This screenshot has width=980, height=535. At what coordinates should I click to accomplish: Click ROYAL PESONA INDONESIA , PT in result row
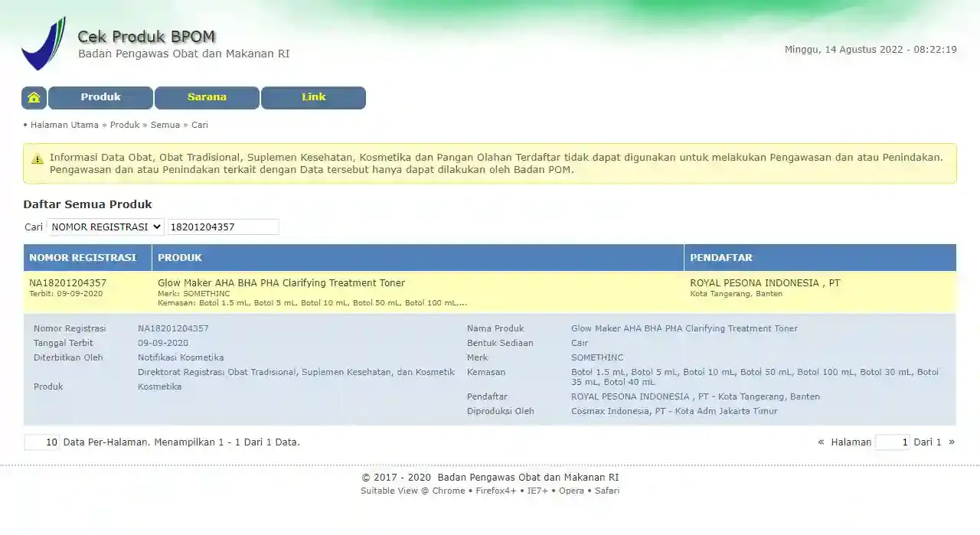pos(765,283)
